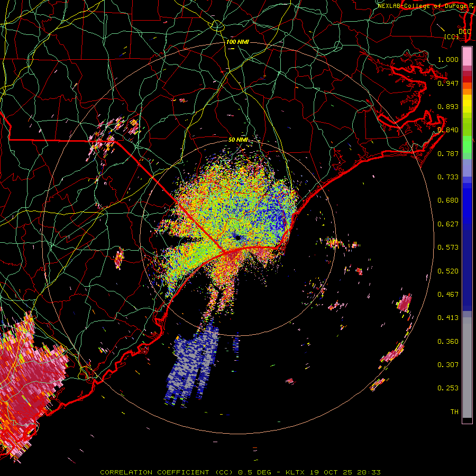The height and width of the screenshot is (476, 476).
Task: Select the 0.467 legend value
Action: [x=448, y=295]
